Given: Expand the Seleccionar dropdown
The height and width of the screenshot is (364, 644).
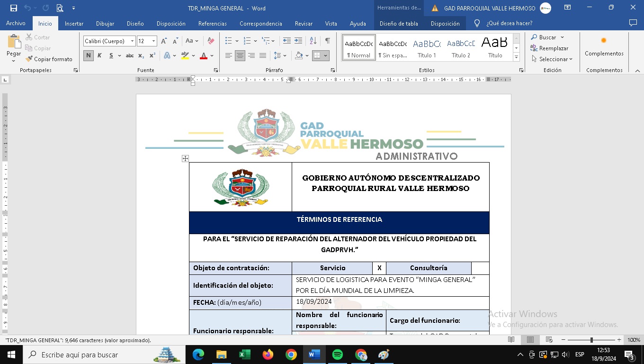Looking at the screenshot, I should [552, 59].
